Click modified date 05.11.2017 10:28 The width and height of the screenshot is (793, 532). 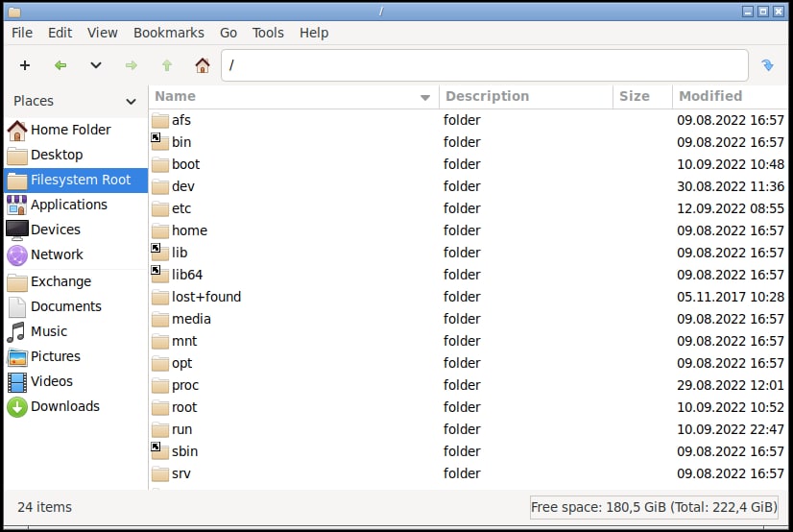click(731, 297)
